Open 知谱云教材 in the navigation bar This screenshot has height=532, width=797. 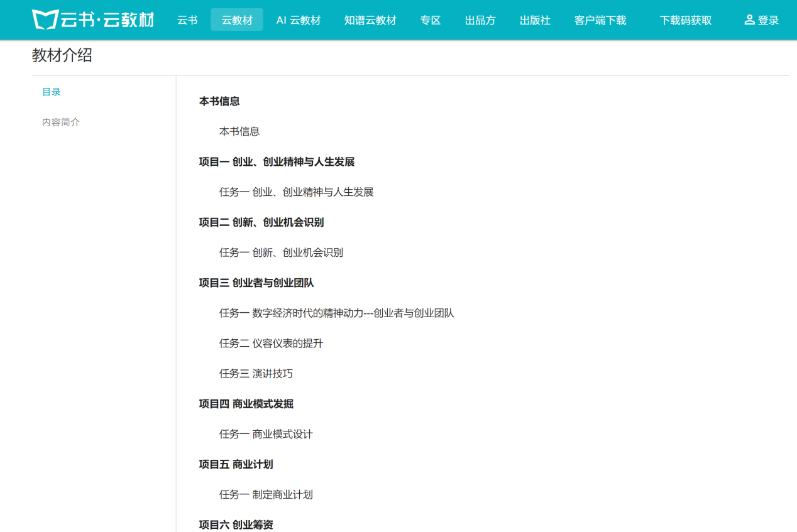[x=370, y=20]
